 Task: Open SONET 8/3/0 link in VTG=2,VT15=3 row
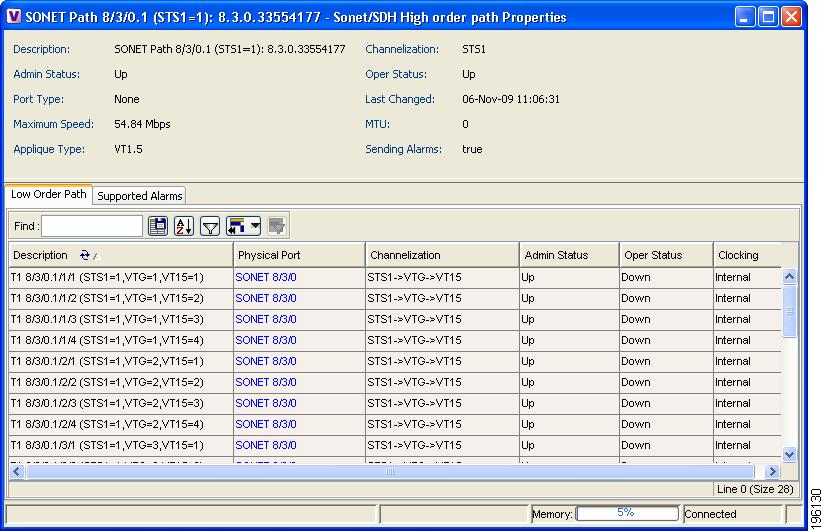tap(266, 403)
